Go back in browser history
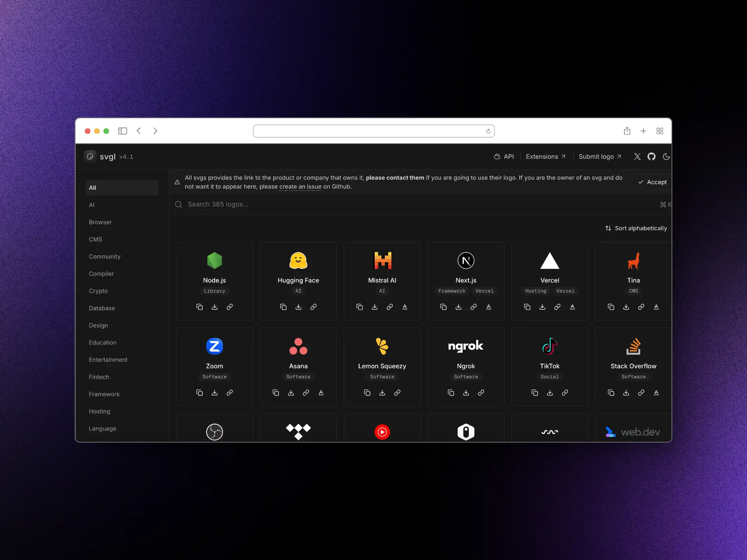Screen dimensions: 747x560 (139, 131)
